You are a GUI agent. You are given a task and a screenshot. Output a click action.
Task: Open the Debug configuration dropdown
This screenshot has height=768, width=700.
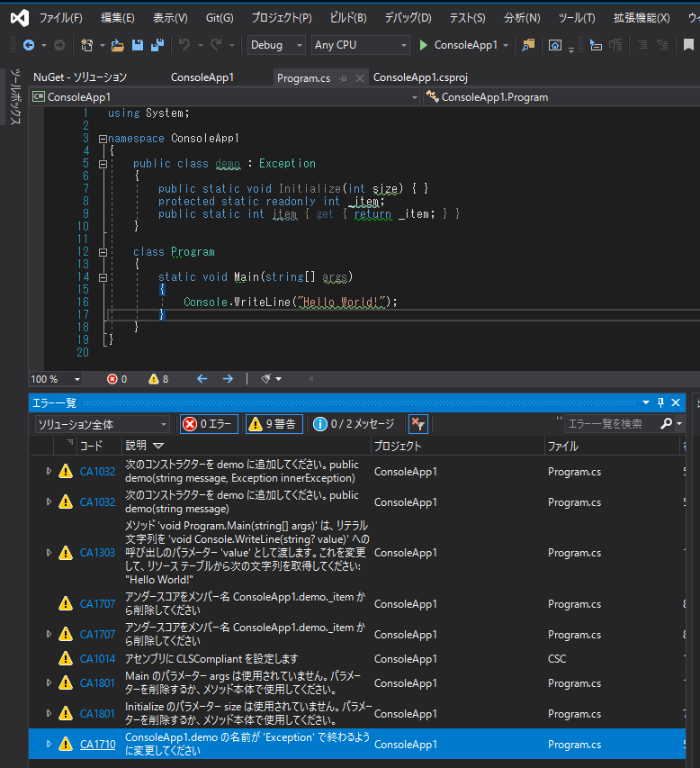click(x=276, y=45)
